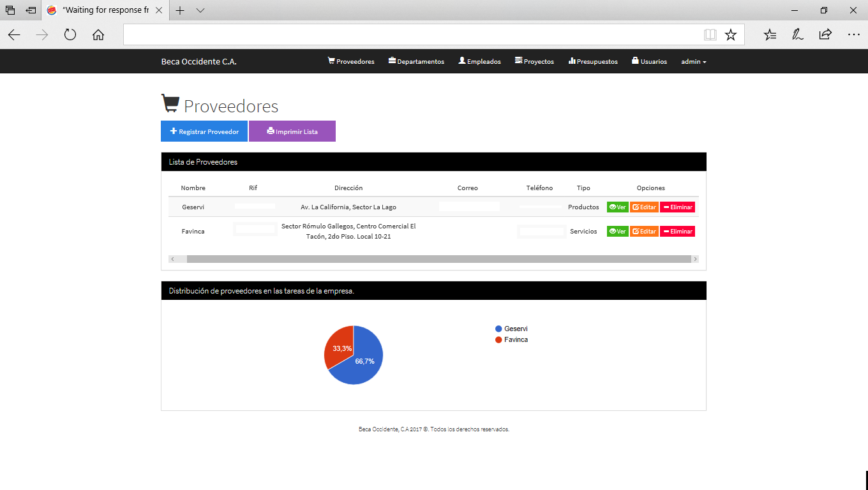The width and height of the screenshot is (868, 490).
Task: Click Productos type cell
Action: (x=583, y=207)
